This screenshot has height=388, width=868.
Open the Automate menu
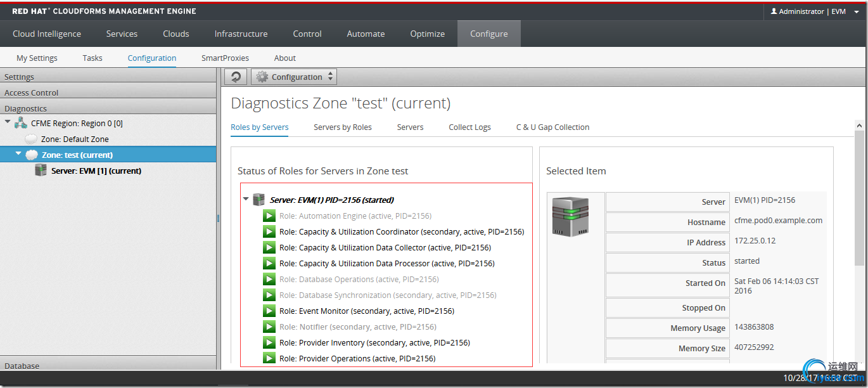tap(366, 34)
